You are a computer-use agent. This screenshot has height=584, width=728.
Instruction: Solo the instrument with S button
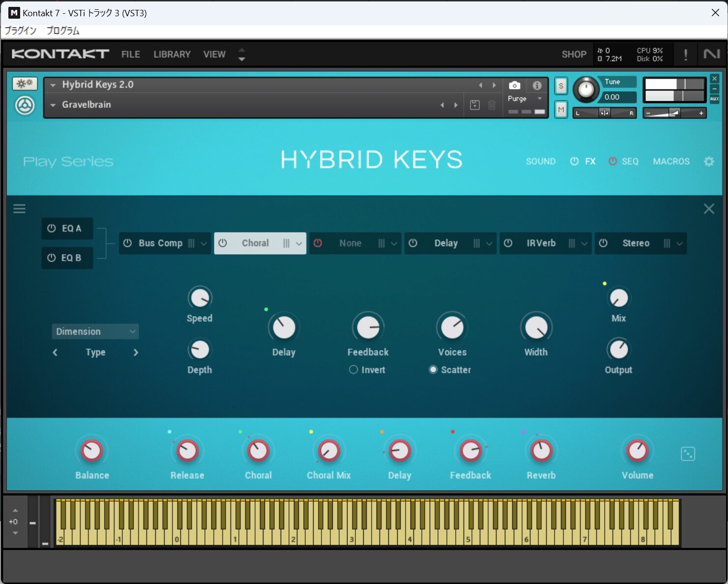pos(561,86)
